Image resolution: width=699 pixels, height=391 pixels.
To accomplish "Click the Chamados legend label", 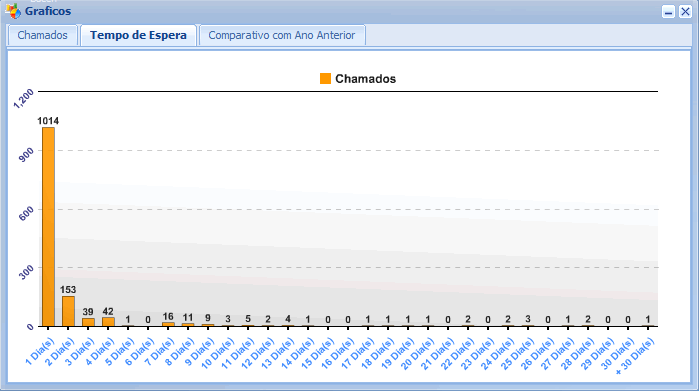I will coord(366,79).
